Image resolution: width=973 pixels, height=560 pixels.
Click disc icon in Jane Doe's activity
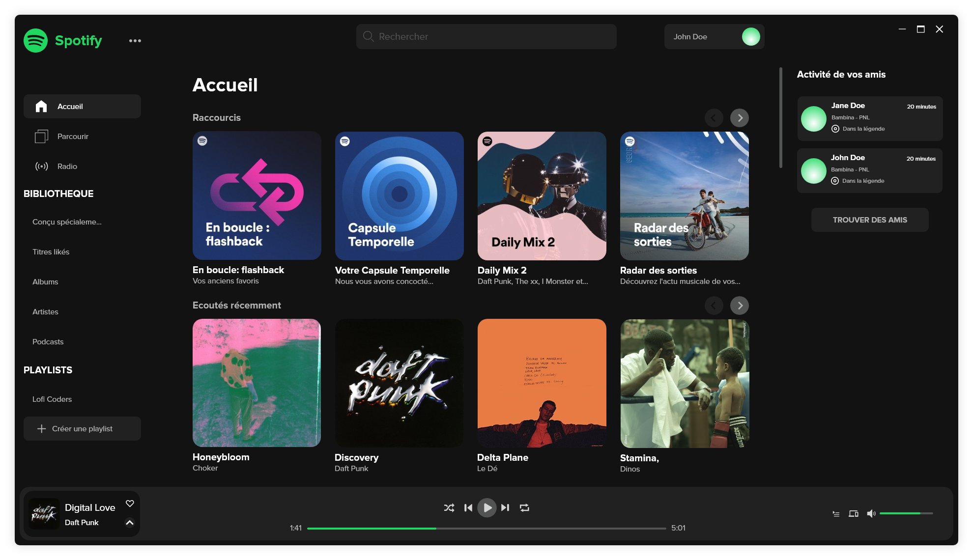[835, 129]
